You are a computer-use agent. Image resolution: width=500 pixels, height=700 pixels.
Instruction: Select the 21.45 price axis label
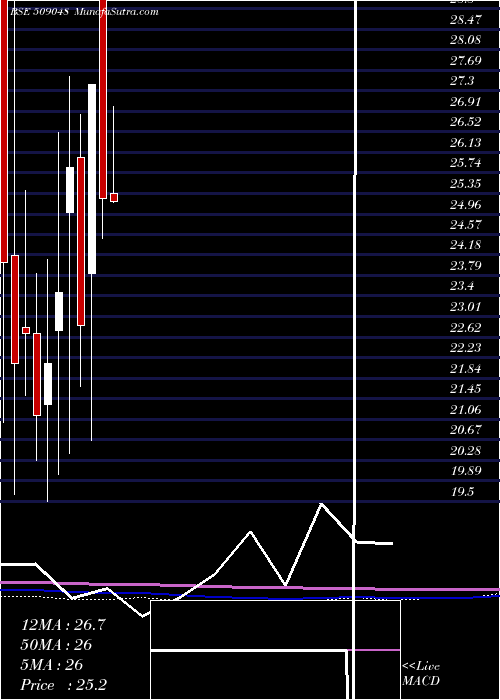(466, 389)
